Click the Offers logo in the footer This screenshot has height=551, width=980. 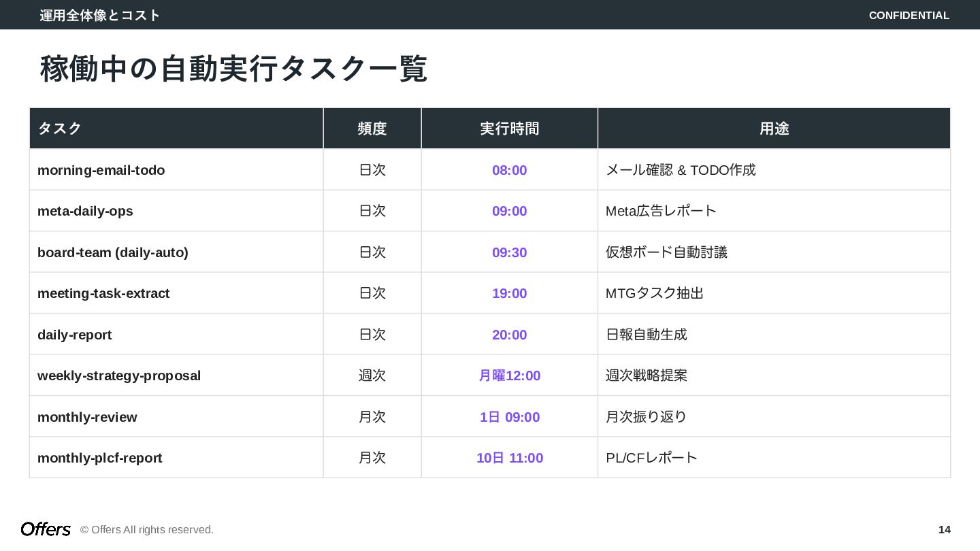click(x=46, y=529)
